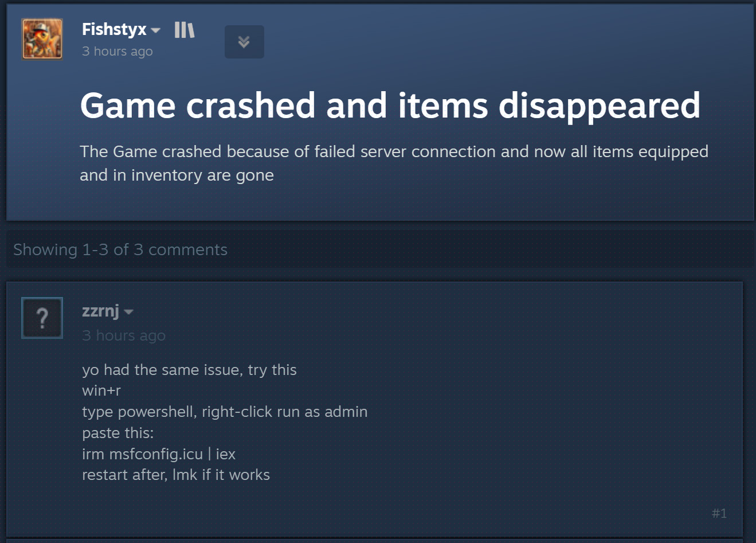Click the books badge icon next to Fishstyx
Viewport: 756px width, 543px height.
click(185, 30)
